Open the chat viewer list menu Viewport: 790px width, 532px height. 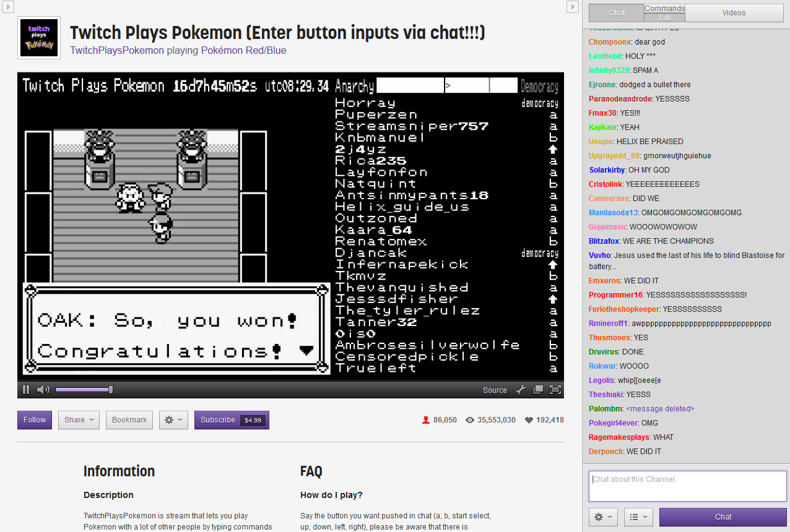[x=638, y=517]
